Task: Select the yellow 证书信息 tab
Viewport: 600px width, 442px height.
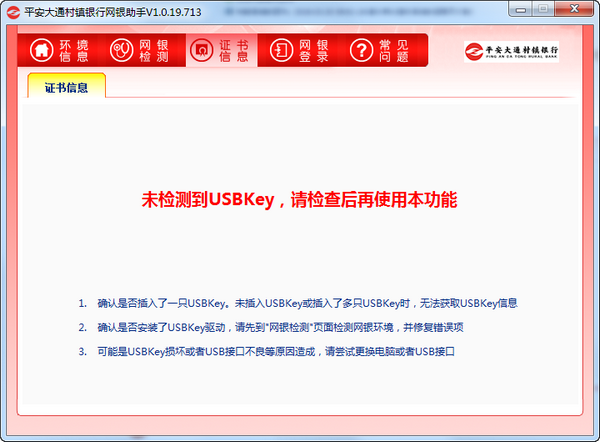Action: [67, 85]
